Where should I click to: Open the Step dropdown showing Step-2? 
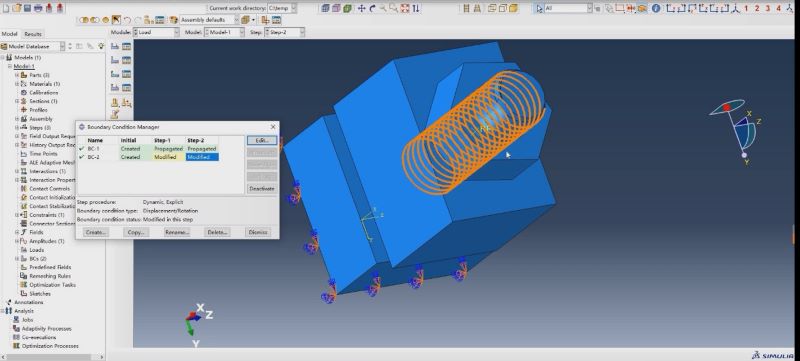(284, 32)
